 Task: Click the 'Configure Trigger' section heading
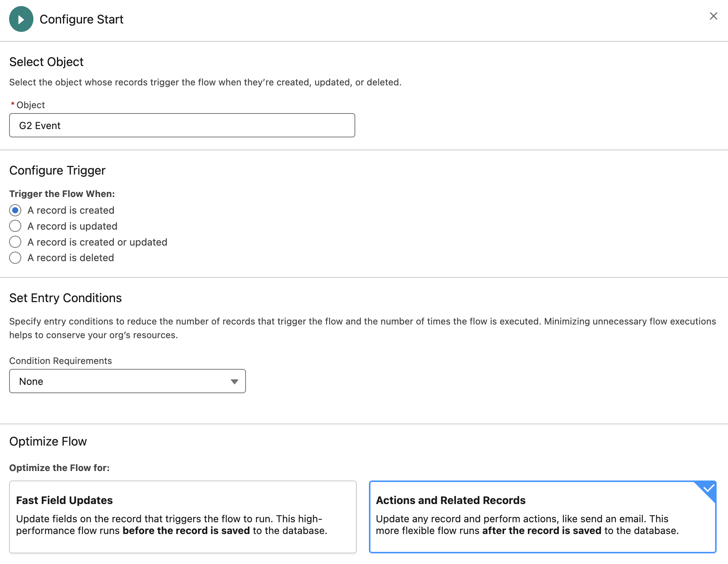click(57, 170)
